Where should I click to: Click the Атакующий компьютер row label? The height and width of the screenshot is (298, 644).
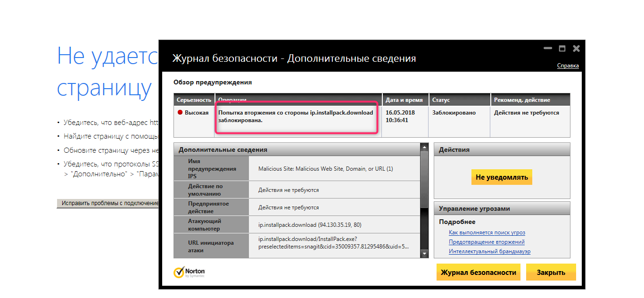coord(211,224)
